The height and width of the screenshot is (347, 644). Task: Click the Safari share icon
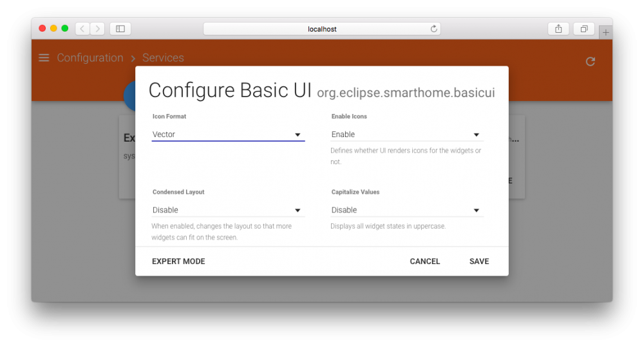pyautogui.click(x=558, y=28)
